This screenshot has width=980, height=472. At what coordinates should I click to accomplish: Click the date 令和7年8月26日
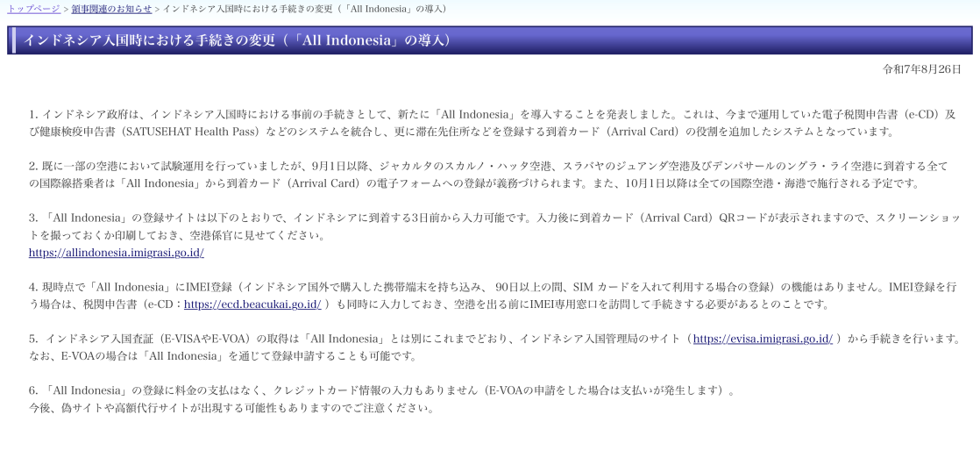tap(921, 69)
